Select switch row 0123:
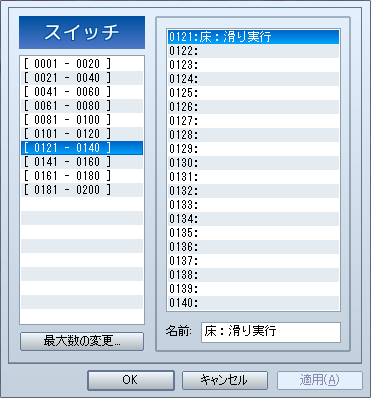 [253, 65]
